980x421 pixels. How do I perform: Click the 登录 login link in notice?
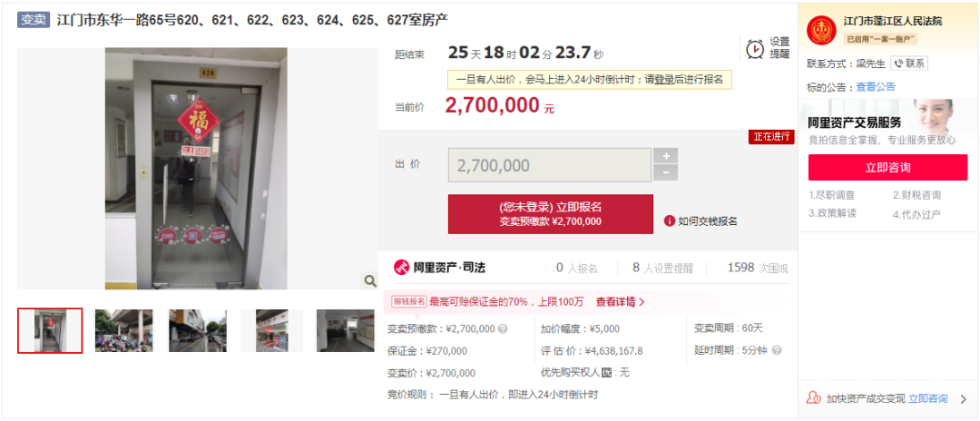coord(663,79)
